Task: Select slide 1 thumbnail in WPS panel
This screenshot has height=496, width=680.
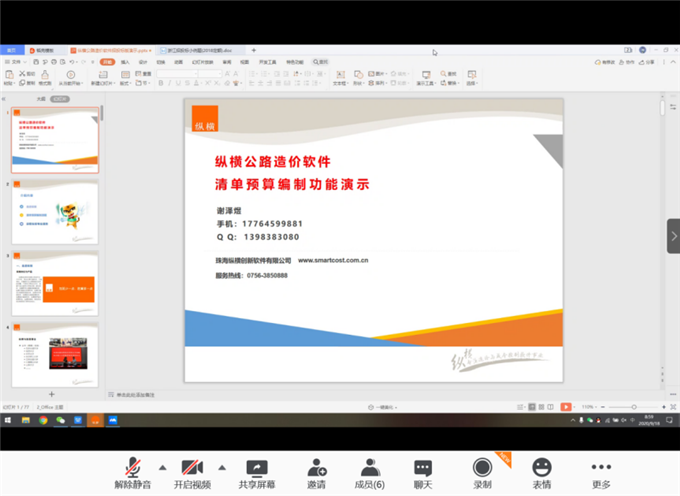Action: click(x=55, y=140)
